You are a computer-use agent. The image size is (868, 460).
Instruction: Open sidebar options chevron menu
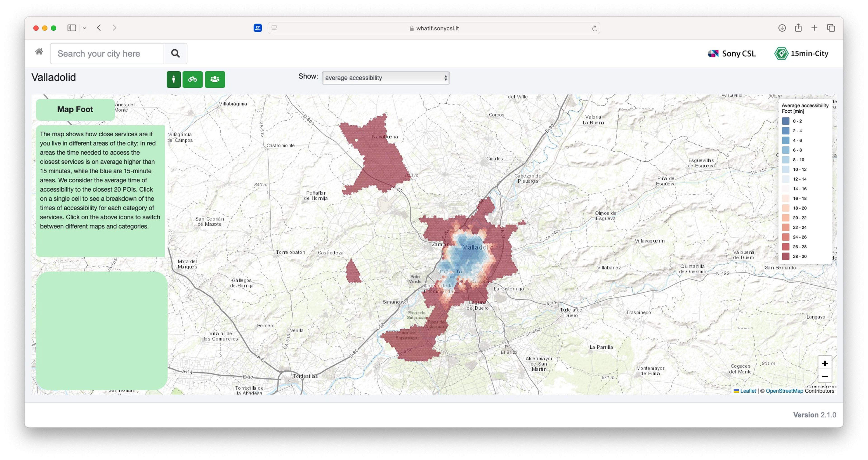pyautogui.click(x=85, y=28)
